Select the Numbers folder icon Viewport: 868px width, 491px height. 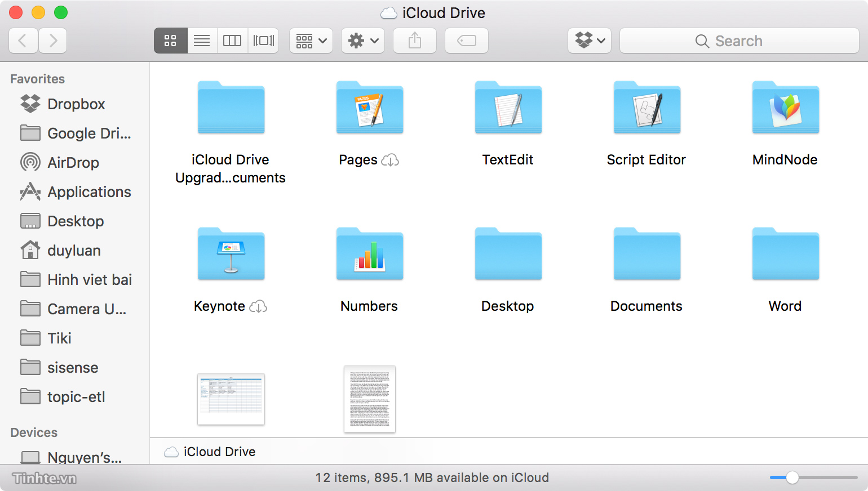click(x=370, y=253)
